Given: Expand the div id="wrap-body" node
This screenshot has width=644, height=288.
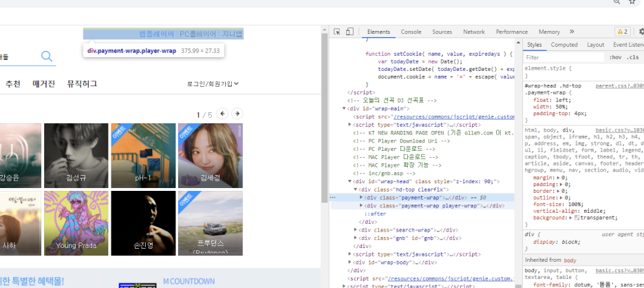Looking at the screenshot, I should [350, 263].
